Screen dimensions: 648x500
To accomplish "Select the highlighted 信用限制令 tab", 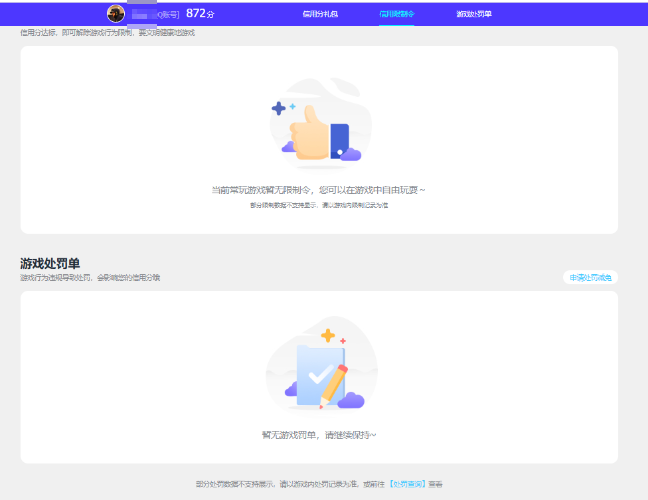I will point(396,14).
